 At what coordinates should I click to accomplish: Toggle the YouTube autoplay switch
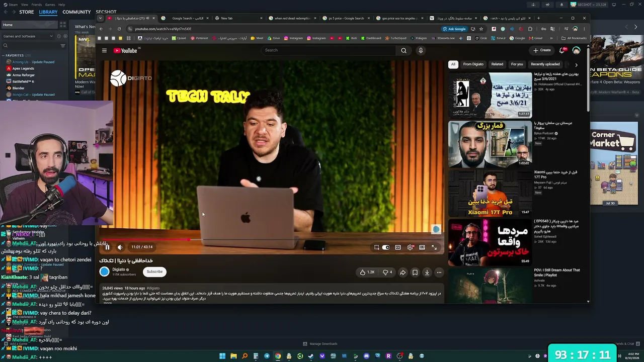click(x=386, y=247)
